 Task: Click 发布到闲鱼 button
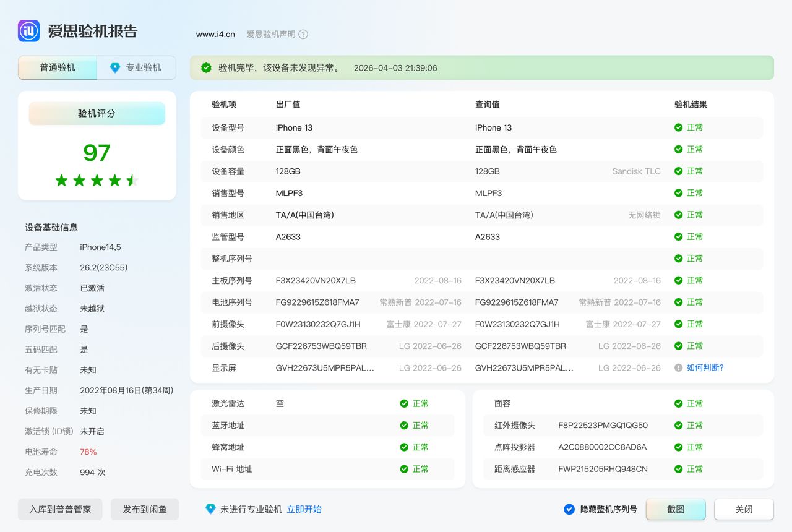click(145, 509)
